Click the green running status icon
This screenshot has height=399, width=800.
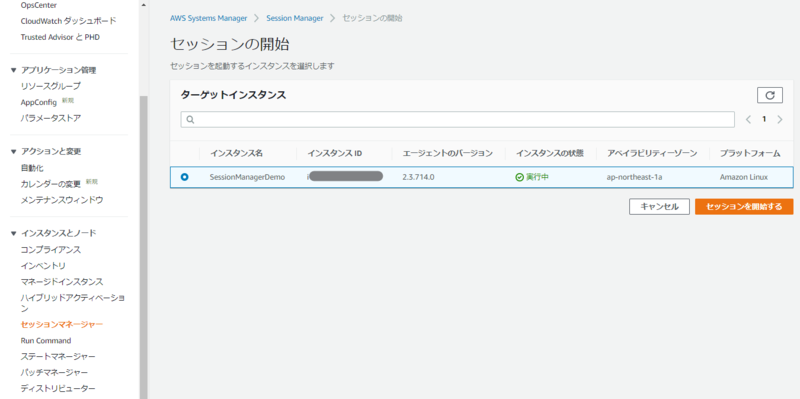[519, 177]
